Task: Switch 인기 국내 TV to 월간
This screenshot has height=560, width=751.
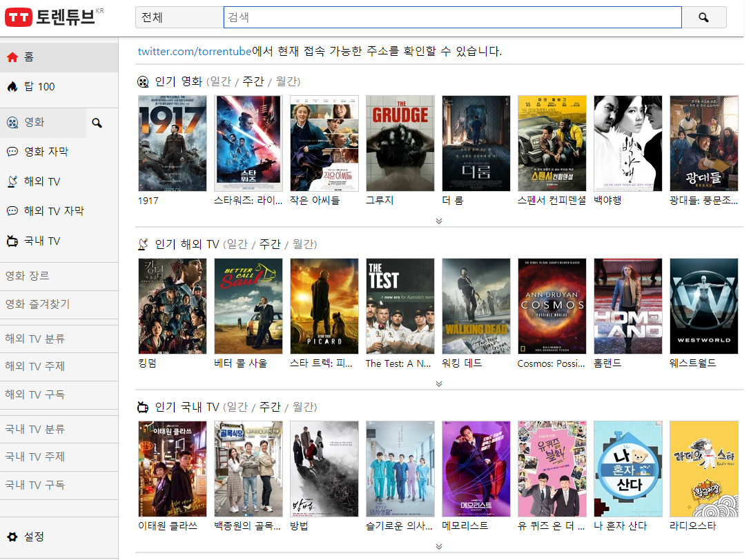Action: tap(303, 407)
